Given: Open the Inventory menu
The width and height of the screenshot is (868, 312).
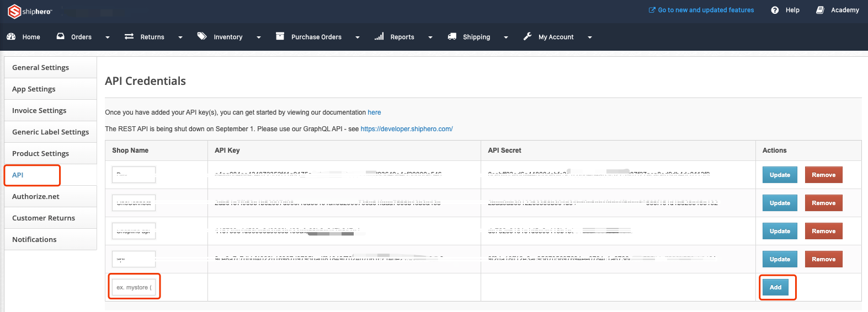Looking at the screenshot, I should (x=228, y=37).
